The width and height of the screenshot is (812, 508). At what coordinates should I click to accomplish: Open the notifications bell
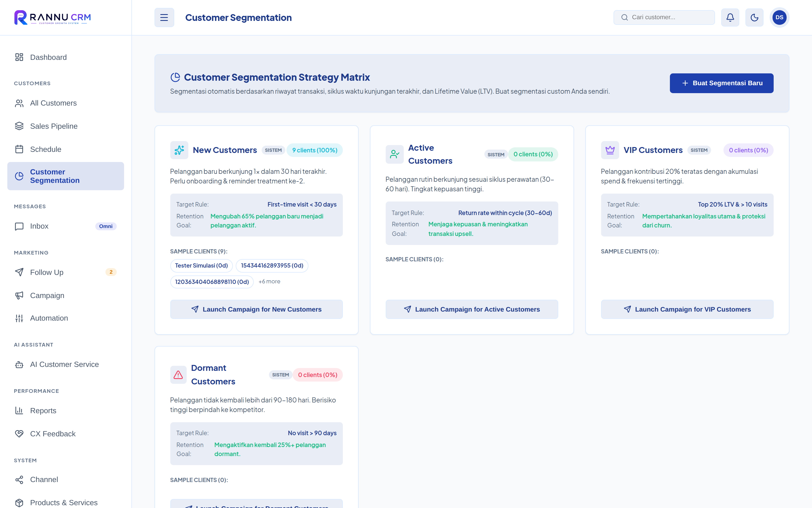pyautogui.click(x=730, y=17)
